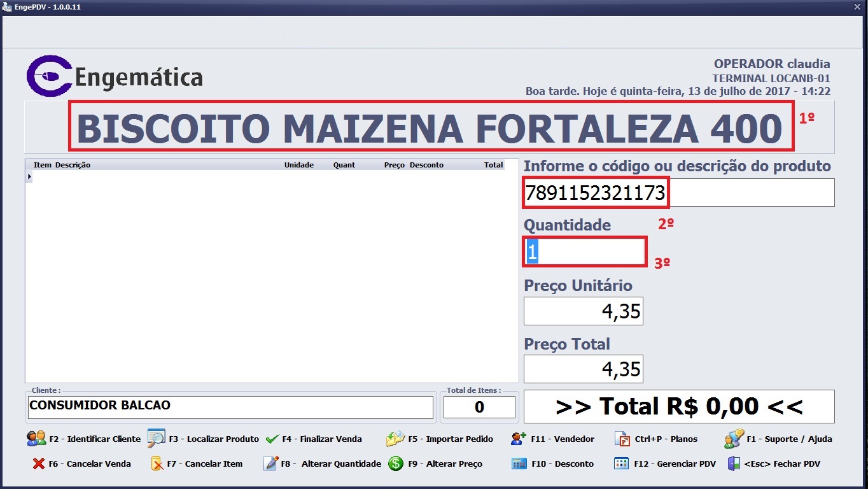Click the OPERADOR claudia text
Screen dimensions: 868x489
772,64
